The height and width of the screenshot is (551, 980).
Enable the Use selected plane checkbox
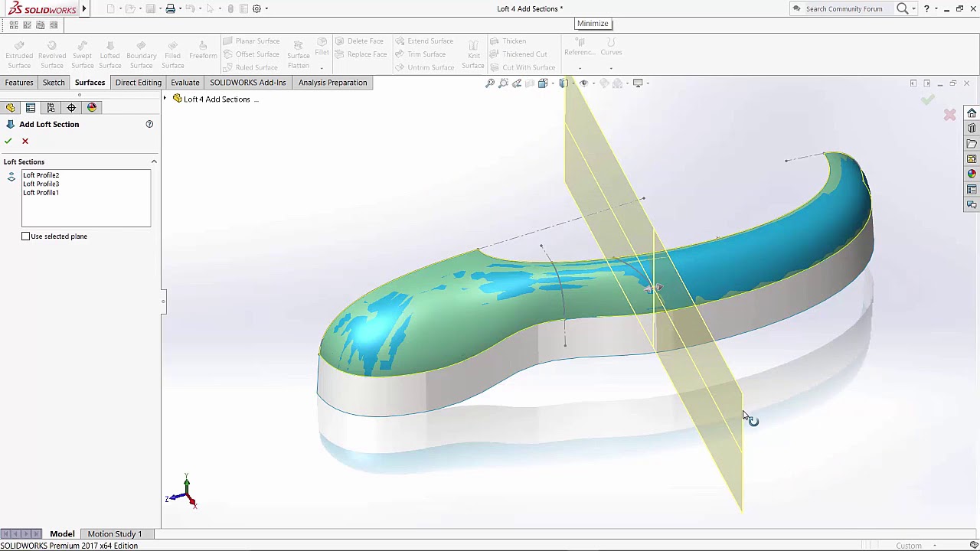[x=26, y=236]
